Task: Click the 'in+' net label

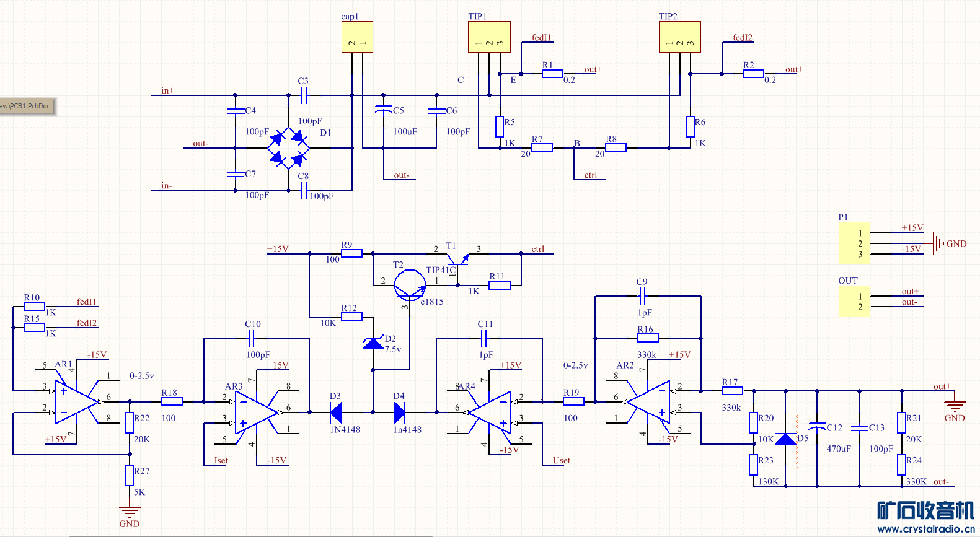Action: [x=167, y=90]
